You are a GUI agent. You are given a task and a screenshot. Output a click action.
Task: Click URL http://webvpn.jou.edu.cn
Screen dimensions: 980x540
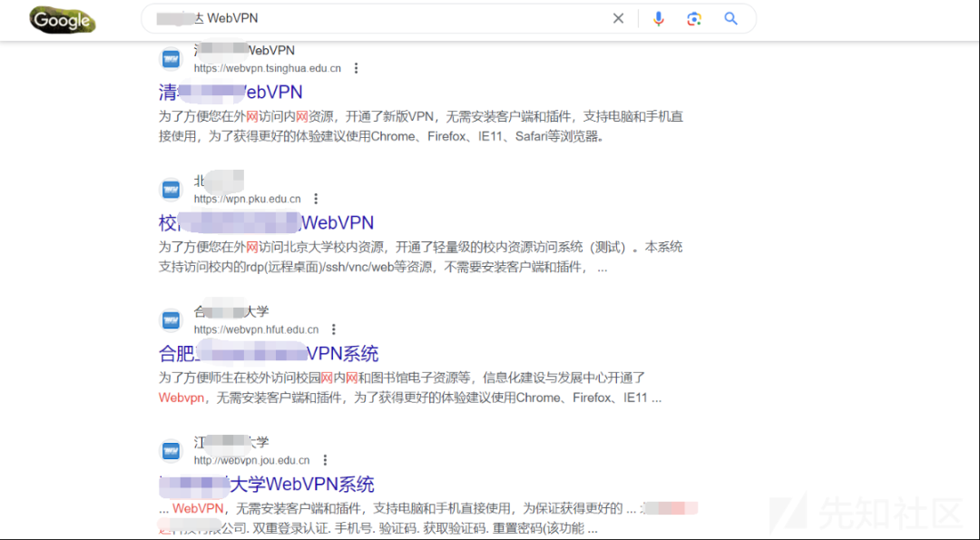pos(252,460)
